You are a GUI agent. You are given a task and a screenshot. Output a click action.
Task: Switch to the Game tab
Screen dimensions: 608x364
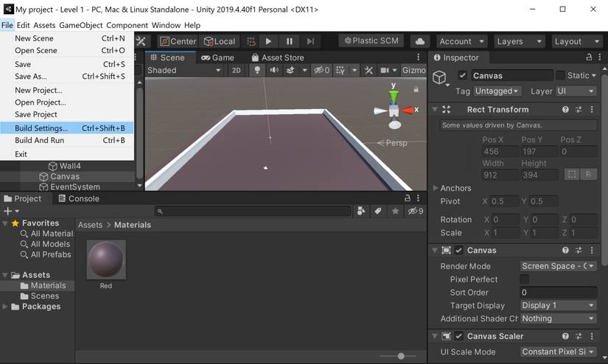coord(217,57)
